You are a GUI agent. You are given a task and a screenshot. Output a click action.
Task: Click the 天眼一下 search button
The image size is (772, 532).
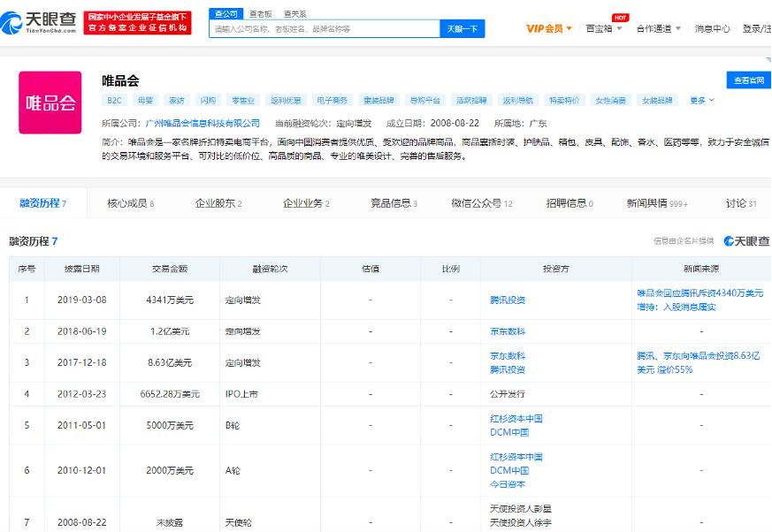pyautogui.click(x=463, y=28)
